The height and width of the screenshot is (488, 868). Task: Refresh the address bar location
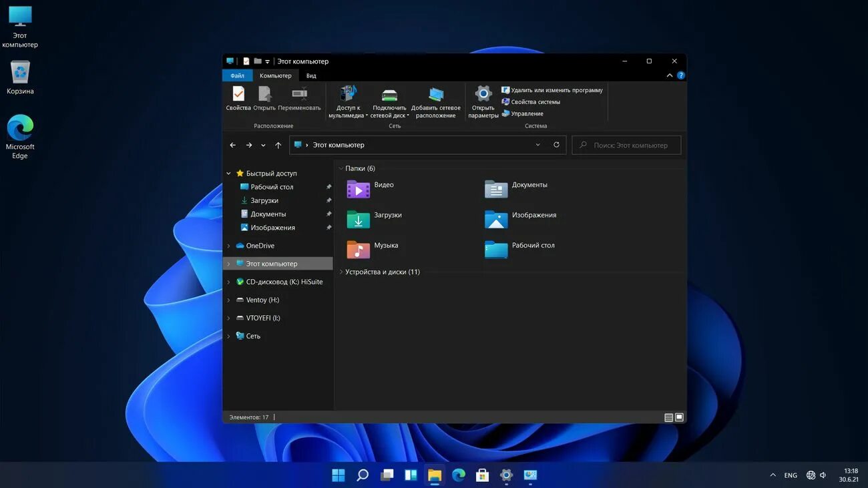click(556, 145)
